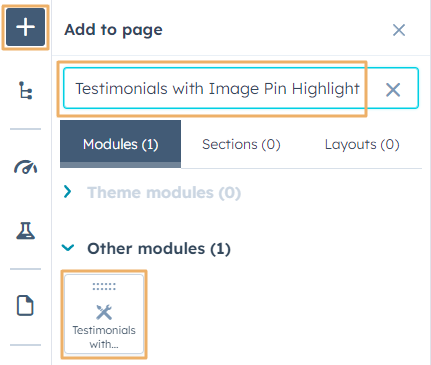
Task: Click the blank page icon in sidebar
Action: [x=25, y=305]
